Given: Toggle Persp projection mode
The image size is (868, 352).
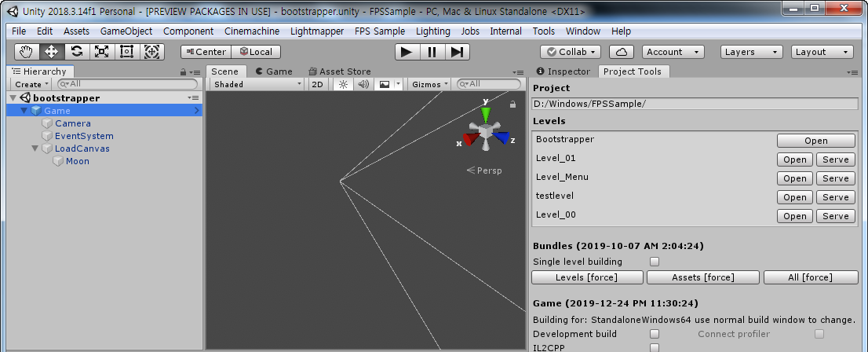Looking at the screenshot, I should click(x=484, y=170).
